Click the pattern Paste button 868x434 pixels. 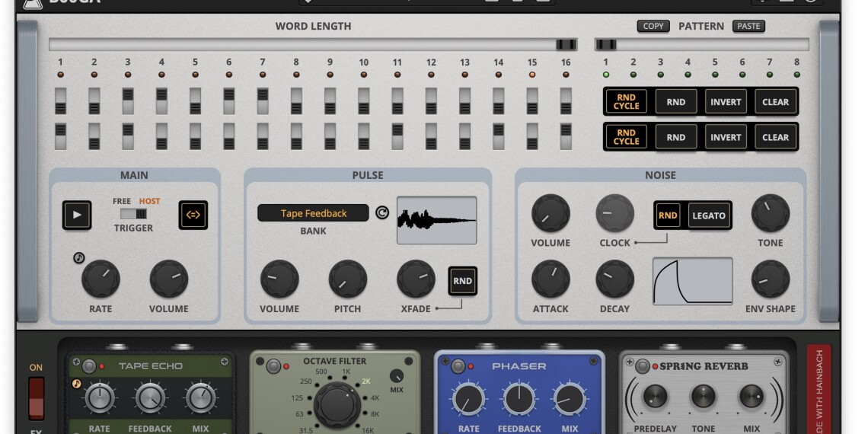pyautogui.click(x=748, y=26)
